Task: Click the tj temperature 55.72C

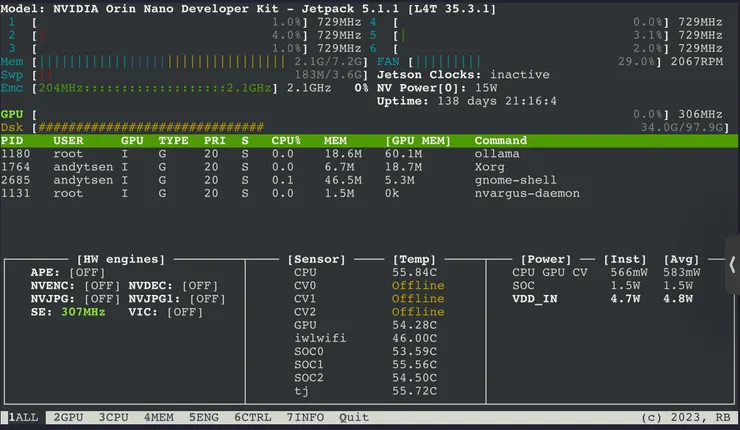Action: pos(414,391)
